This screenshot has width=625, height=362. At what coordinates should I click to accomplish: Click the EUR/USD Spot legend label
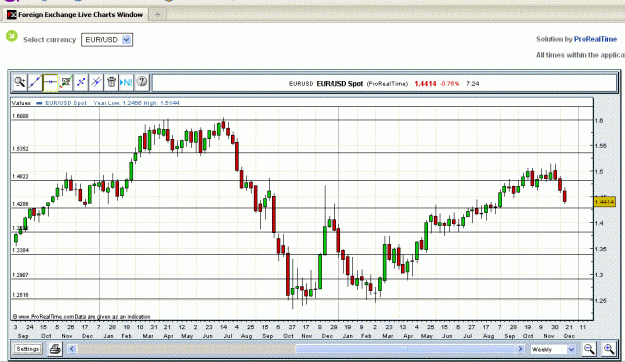(x=66, y=103)
